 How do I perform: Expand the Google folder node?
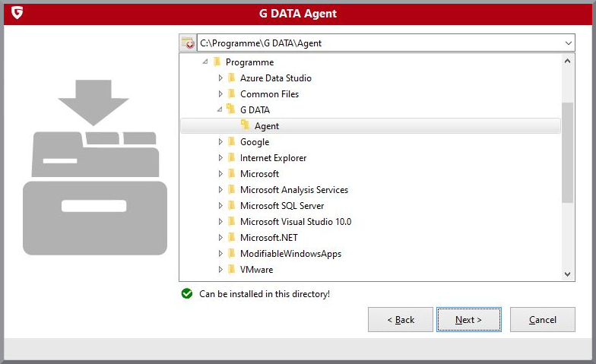click(220, 141)
